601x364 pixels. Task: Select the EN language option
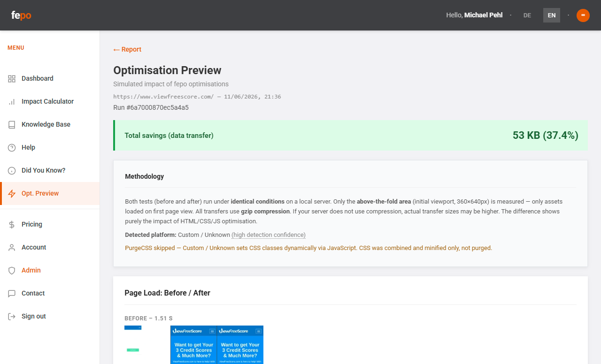[552, 15]
